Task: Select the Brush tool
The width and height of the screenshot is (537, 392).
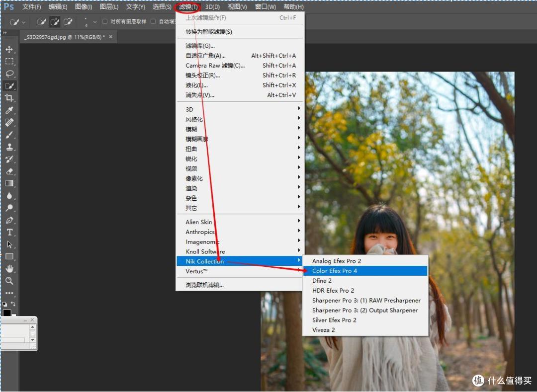Action: click(x=9, y=135)
